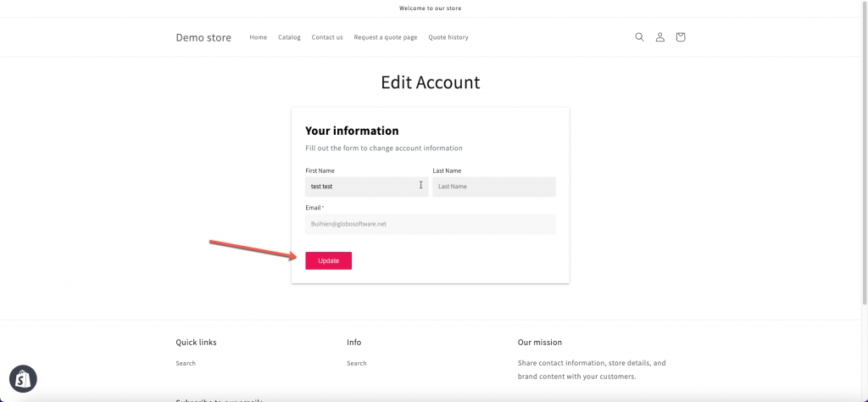Click the Shopify bag badge icon
The image size is (868, 402).
click(x=23, y=378)
